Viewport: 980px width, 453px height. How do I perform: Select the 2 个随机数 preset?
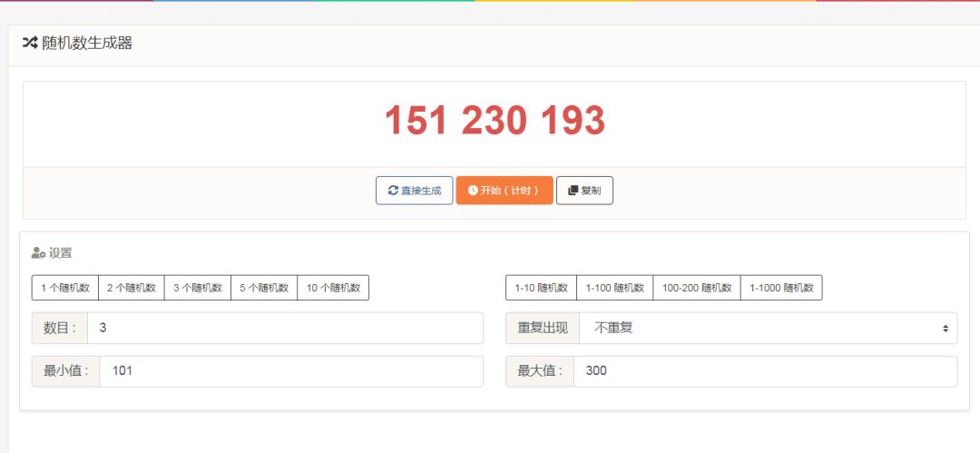[x=132, y=288]
